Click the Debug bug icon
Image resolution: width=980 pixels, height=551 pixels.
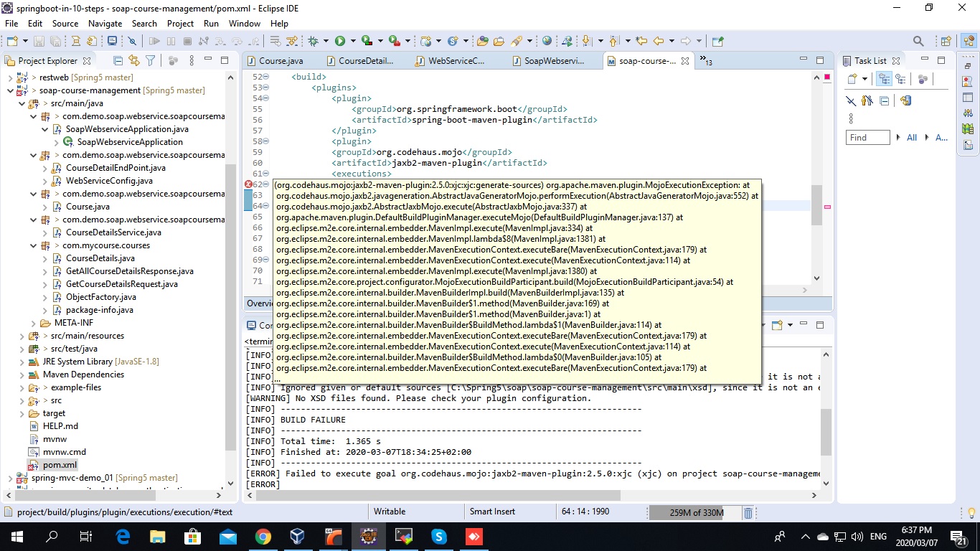click(313, 42)
